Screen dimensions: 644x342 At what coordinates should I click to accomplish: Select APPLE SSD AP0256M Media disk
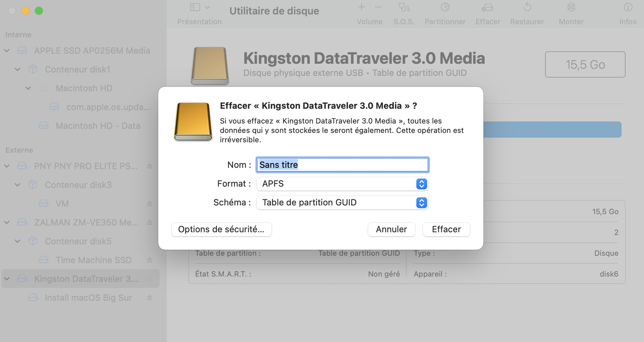pos(92,51)
